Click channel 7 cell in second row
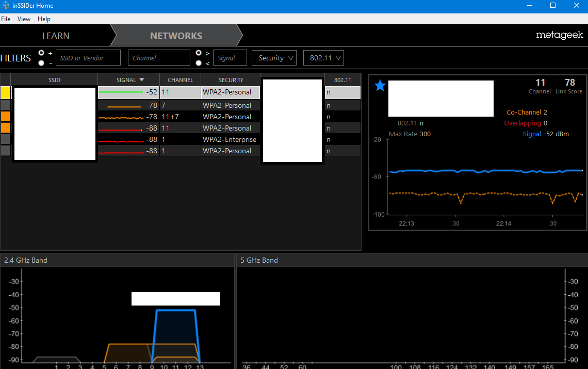Image resolution: width=588 pixels, height=369 pixels. coord(181,105)
